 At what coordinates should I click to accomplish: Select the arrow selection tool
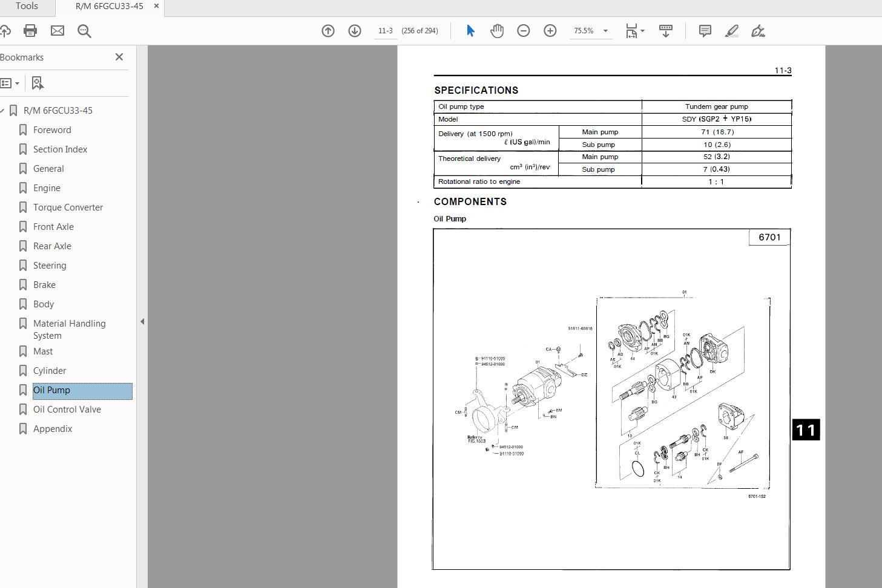click(470, 30)
